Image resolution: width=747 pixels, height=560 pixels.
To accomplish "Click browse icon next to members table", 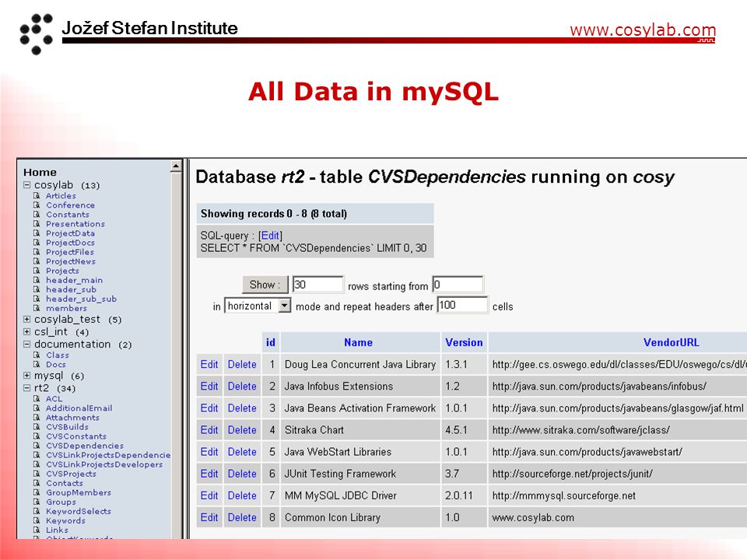I will (37, 308).
